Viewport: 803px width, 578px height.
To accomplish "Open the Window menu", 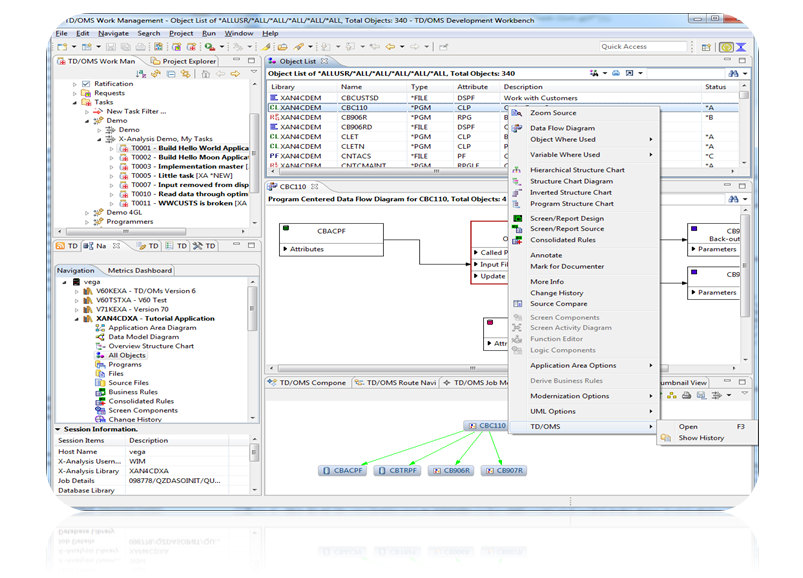I will pos(239,33).
